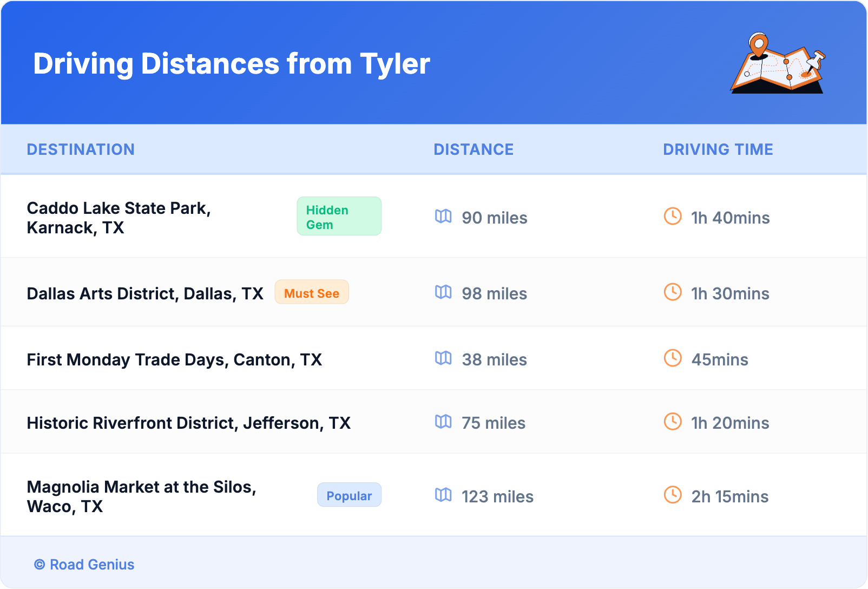Click the map illustration in the header

[x=778, y=63]
